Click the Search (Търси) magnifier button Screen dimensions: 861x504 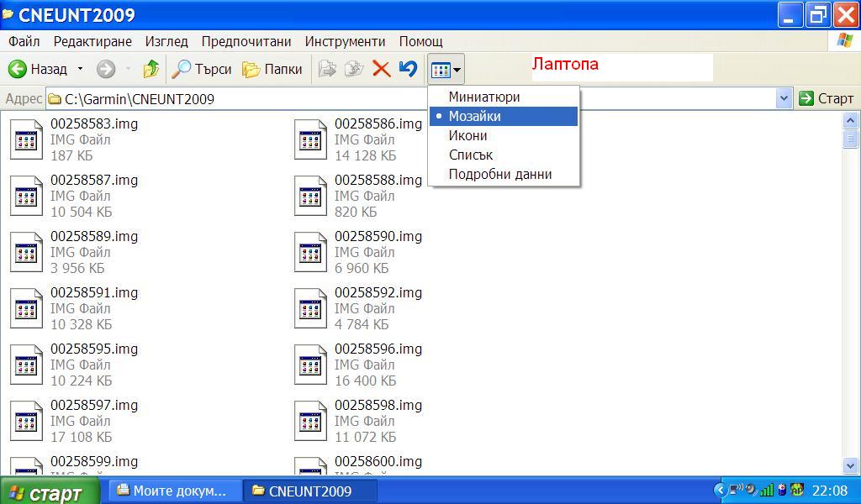[201, 69]
